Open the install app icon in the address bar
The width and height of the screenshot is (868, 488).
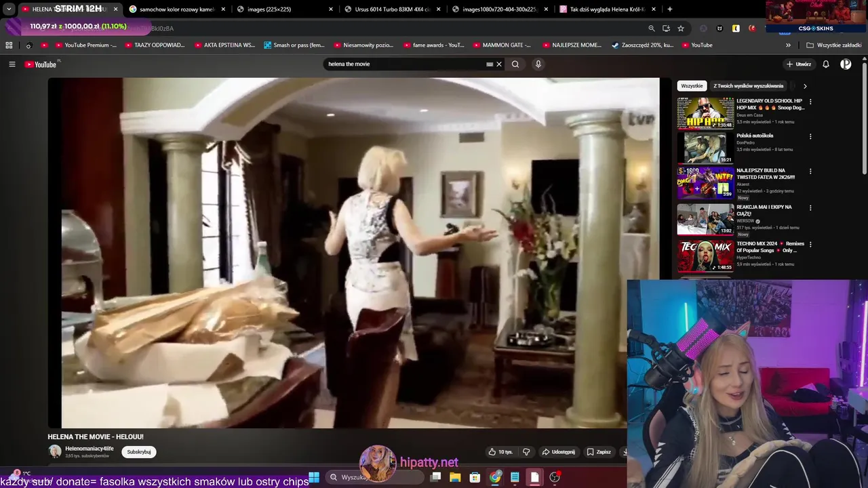click(x=666, y=28)
